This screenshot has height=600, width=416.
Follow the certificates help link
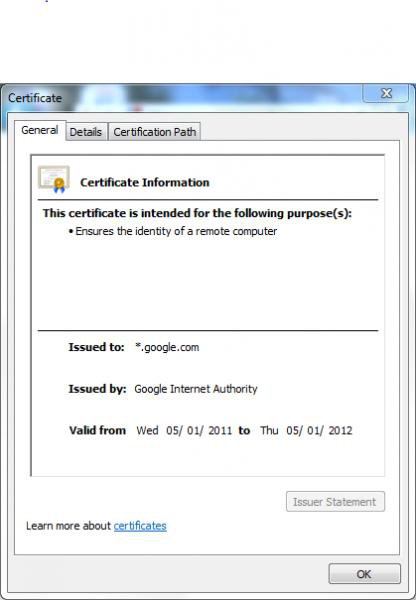(x=140, y=526)
